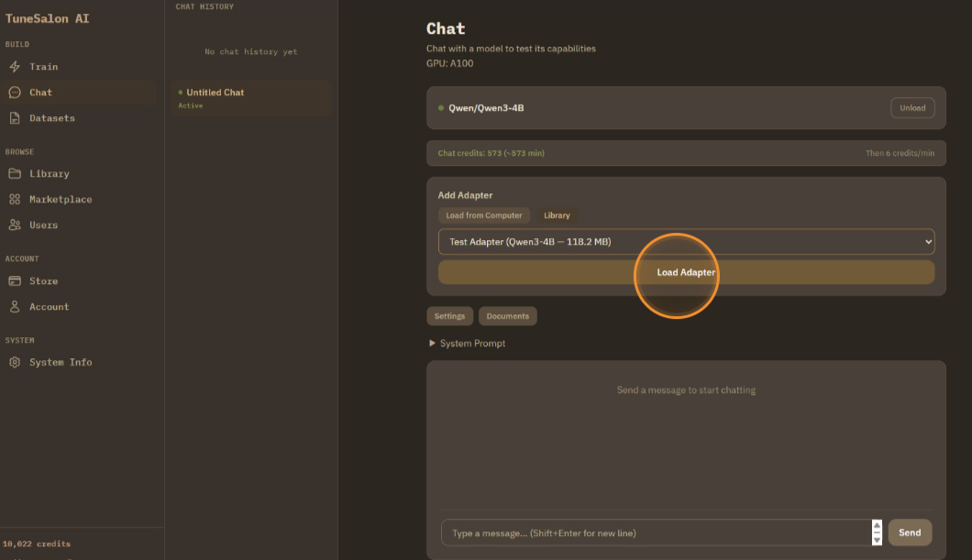Unload the Qwen3-4B model
Viewport: 972px width, 560px height.
[912, 108]
